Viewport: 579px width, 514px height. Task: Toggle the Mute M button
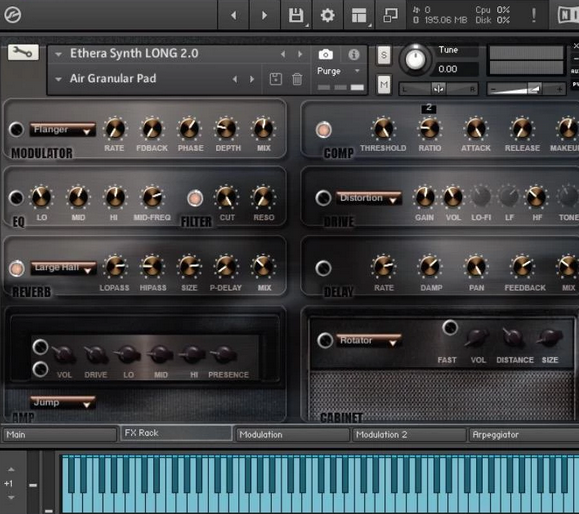click(x=384, y=84)
